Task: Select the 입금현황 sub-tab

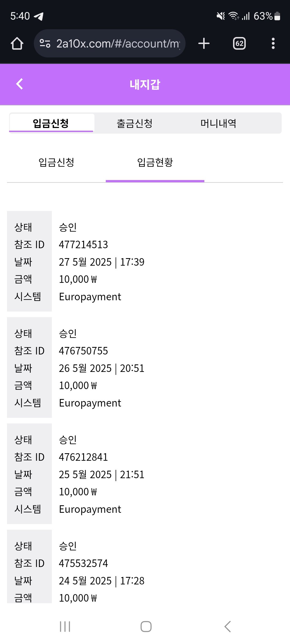Action: [155, 162]
